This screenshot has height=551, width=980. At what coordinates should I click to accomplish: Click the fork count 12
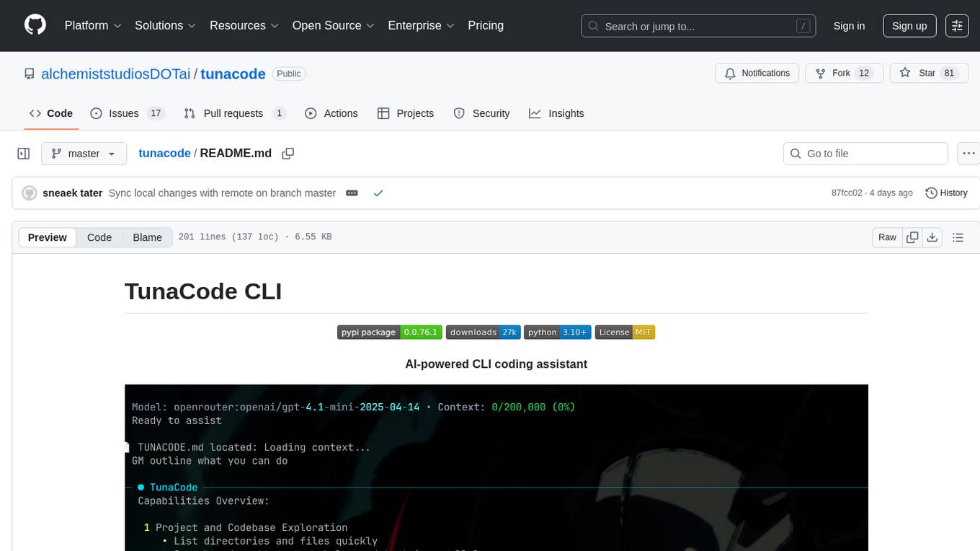(x=865, y=73)
